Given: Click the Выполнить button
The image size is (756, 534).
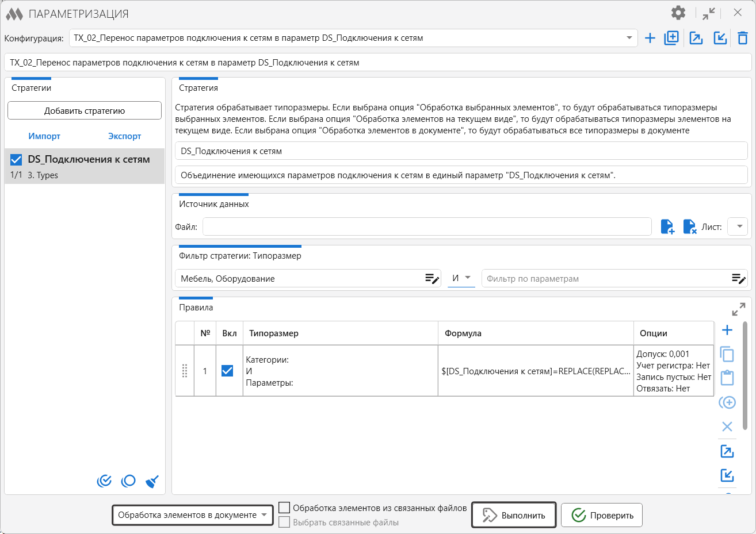Looking at the screenshot, I should tap(514, 515).
